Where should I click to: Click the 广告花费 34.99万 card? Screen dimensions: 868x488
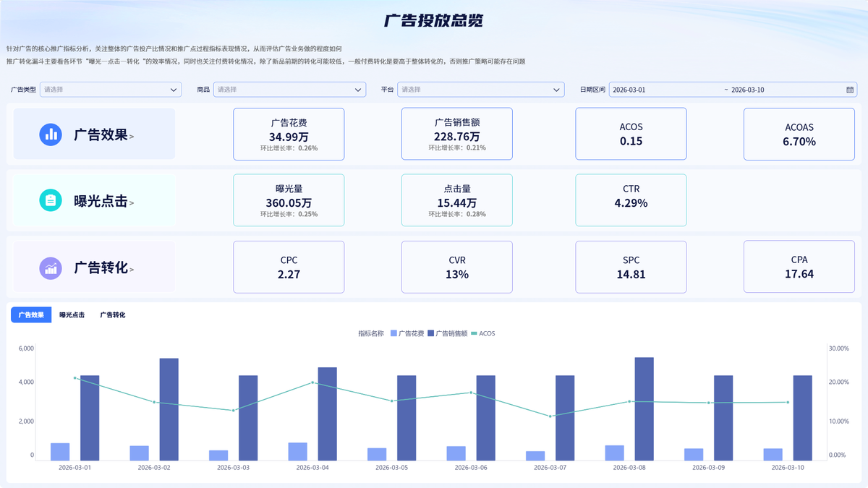click(x=289, y=134)
